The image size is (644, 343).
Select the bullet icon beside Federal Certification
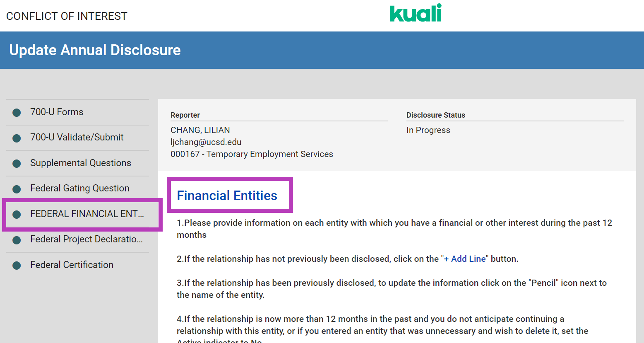click(x=17, y=264)
